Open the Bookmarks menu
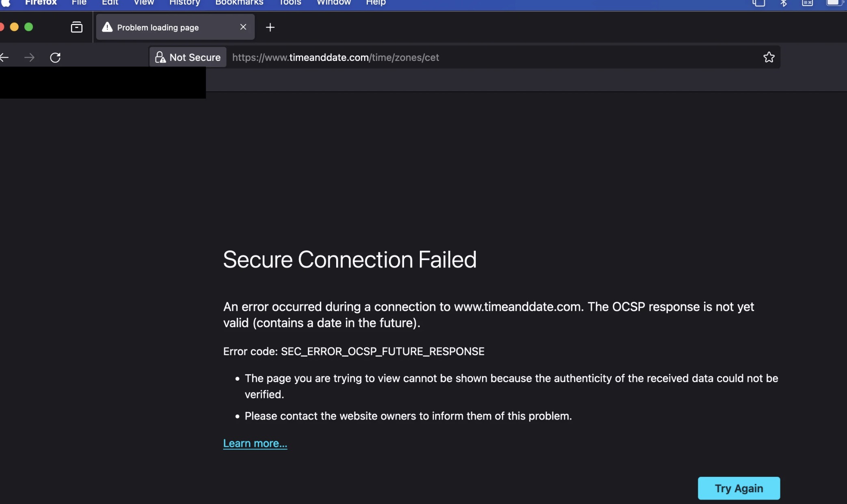The height and width of the screenshot is (504, 847). 239,3
